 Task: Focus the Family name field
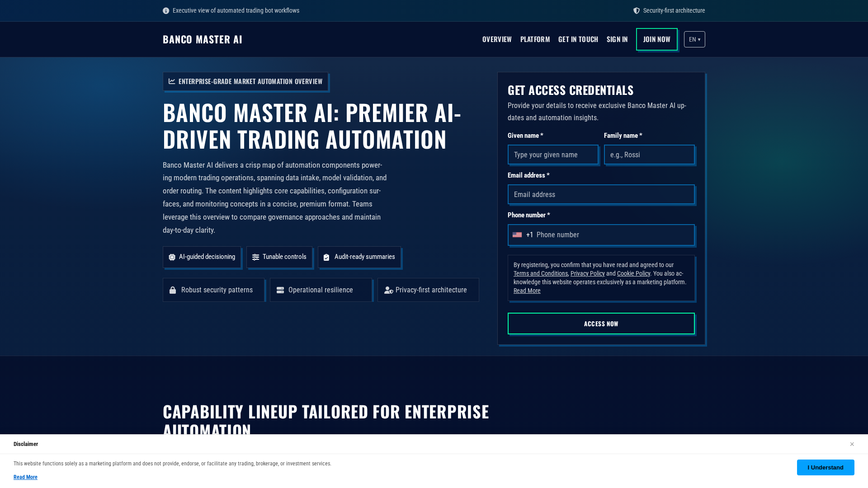click(x=649, y=155)
